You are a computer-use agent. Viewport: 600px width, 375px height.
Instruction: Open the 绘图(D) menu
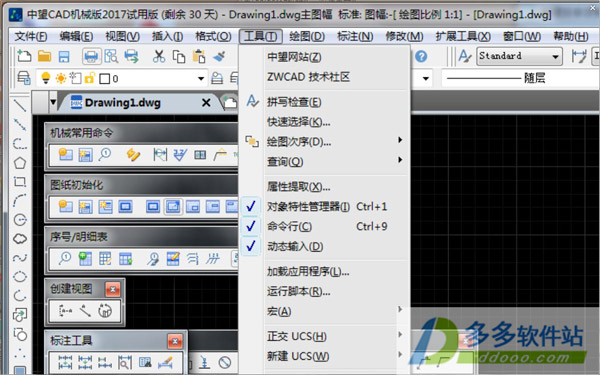pos(307,36)
